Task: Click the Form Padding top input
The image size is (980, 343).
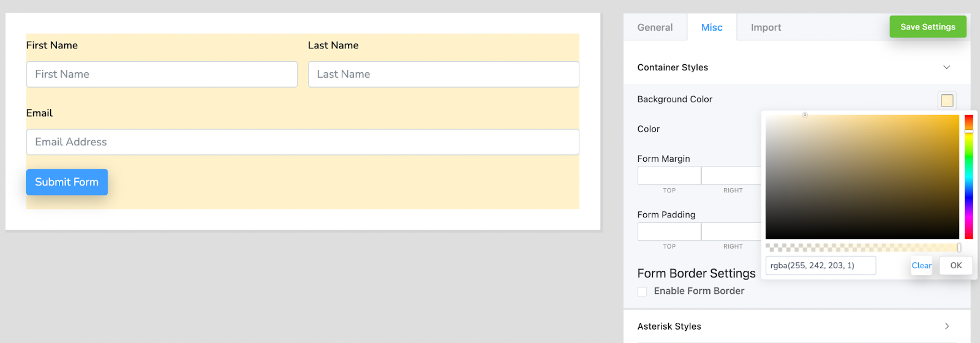Action: (669, 232)
